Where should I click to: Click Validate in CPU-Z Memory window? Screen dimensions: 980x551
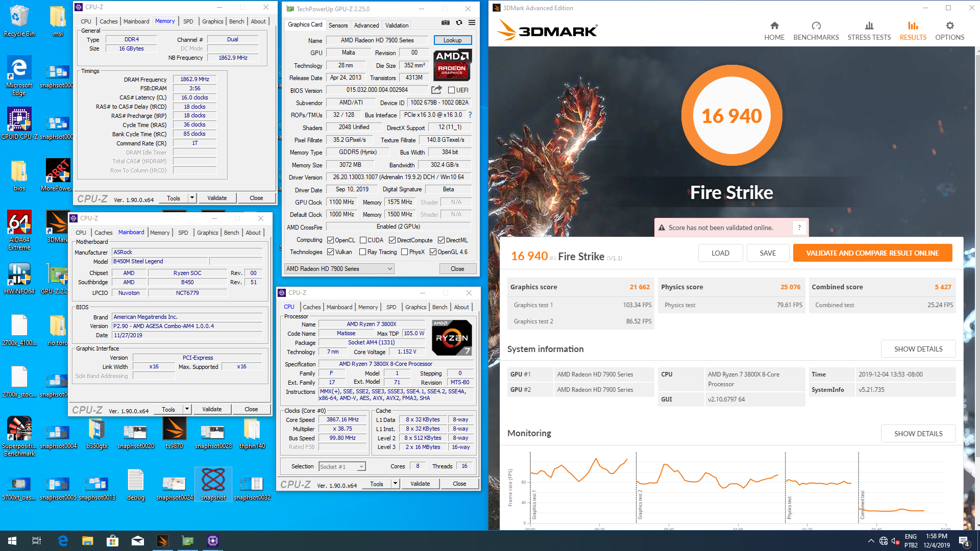[217, 198]
